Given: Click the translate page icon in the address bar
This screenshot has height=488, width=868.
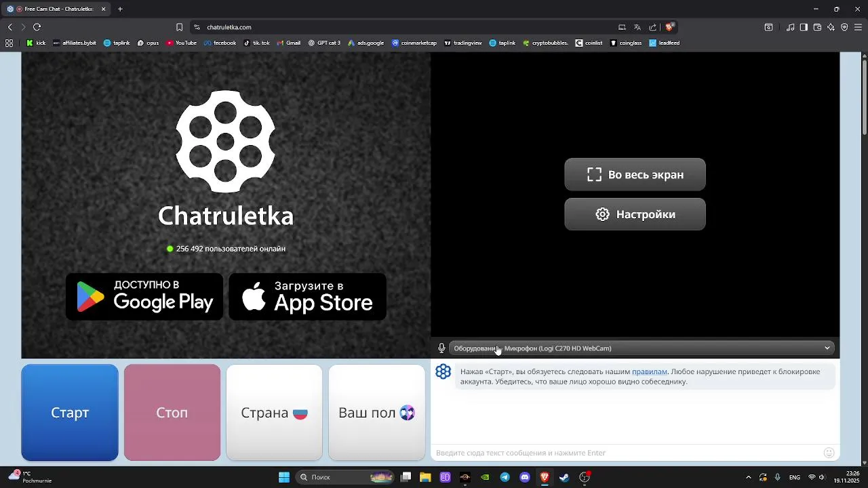Looking at the screenshot, I should coord(637,27).
